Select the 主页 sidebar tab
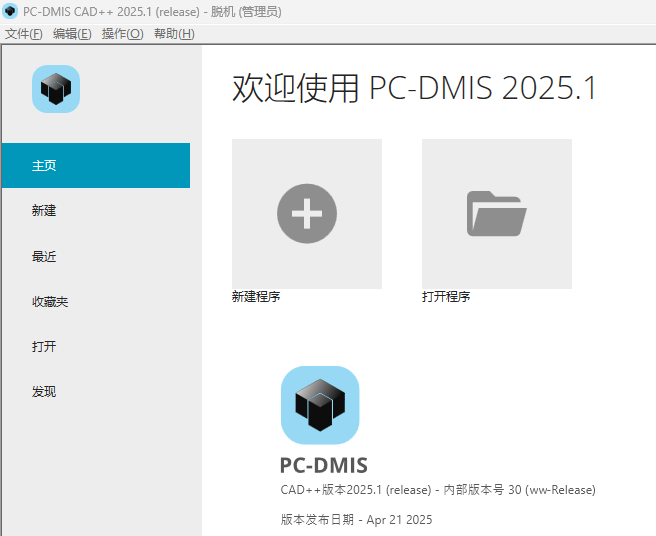Screen dimensions: 656x536 [x=95, y=166]
